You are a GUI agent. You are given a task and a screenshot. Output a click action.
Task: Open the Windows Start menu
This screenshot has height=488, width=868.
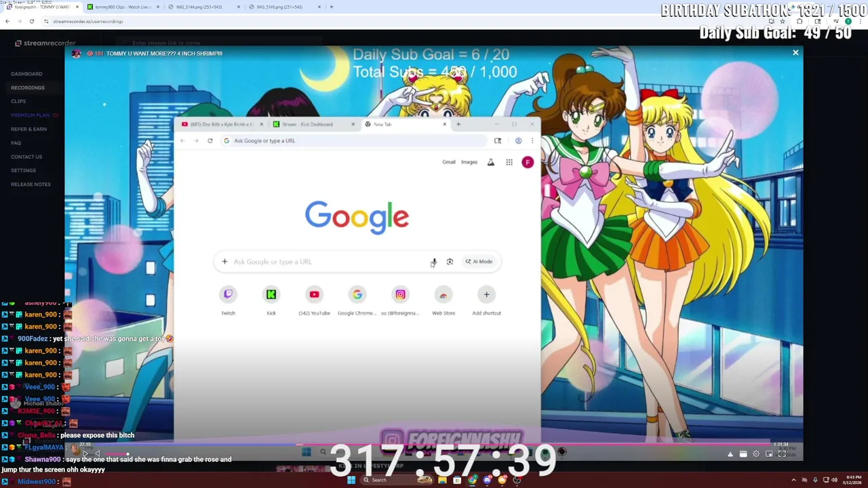351,480
